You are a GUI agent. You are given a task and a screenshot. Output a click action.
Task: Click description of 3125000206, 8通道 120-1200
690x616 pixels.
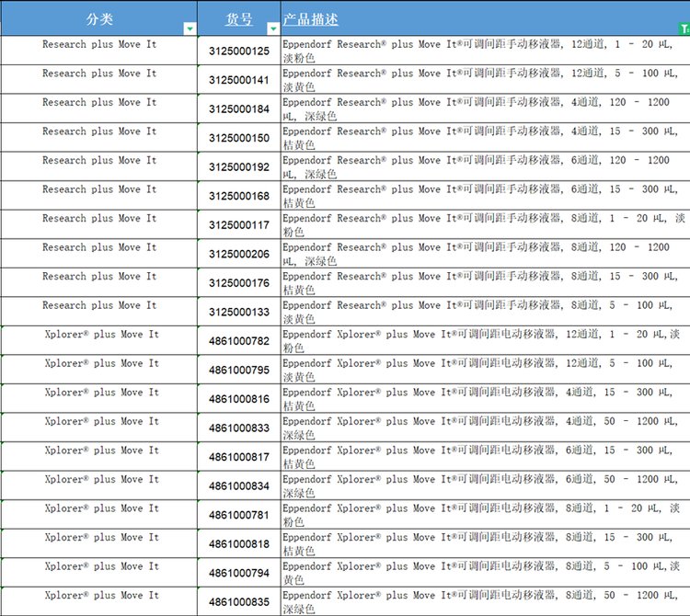click(486, 254)
